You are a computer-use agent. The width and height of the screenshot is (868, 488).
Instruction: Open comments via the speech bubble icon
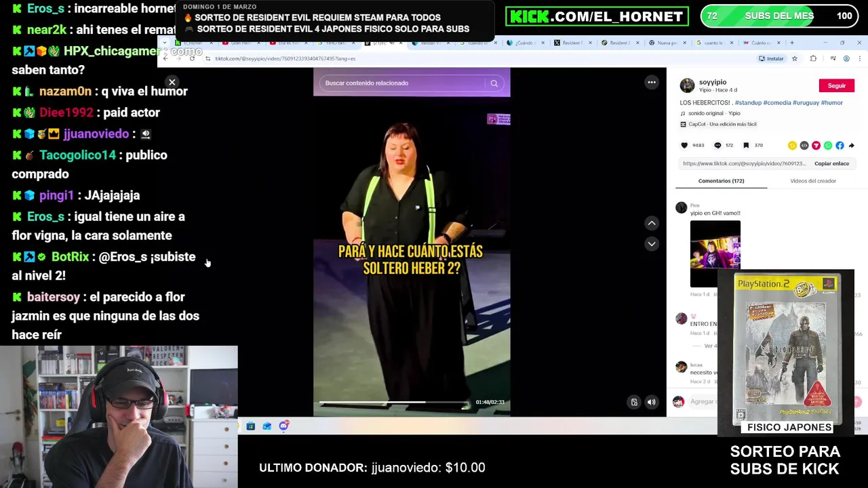(x=717, y=145)
